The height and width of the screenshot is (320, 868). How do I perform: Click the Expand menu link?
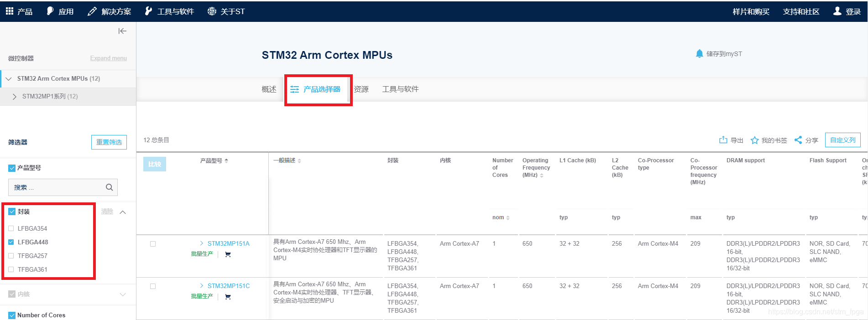[109, 58]
